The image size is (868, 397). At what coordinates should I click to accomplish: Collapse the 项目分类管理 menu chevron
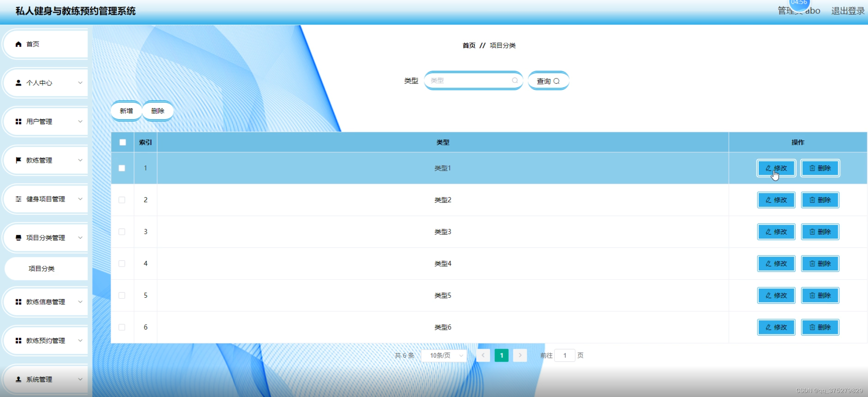[x=80, y=238]
